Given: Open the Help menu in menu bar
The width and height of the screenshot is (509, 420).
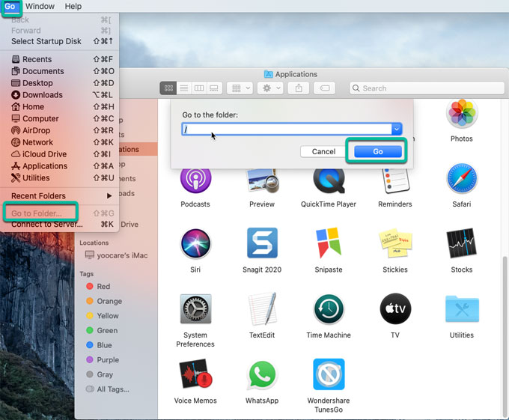Looking at the screenshot, I should click(73, 6).
